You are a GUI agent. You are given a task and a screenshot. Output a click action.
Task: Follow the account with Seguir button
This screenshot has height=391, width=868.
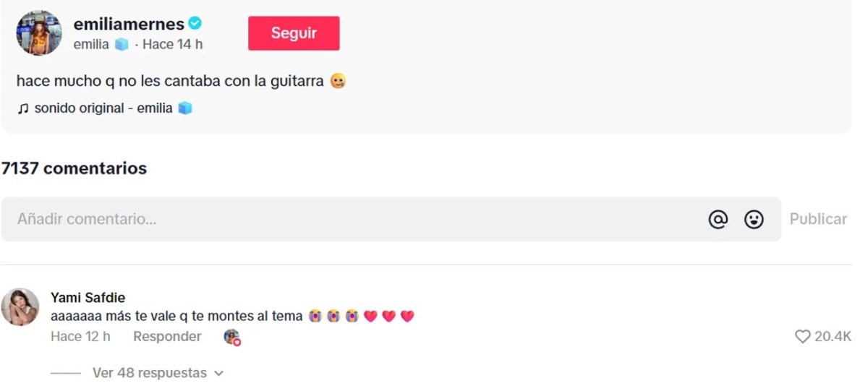[x=294, y=33]
